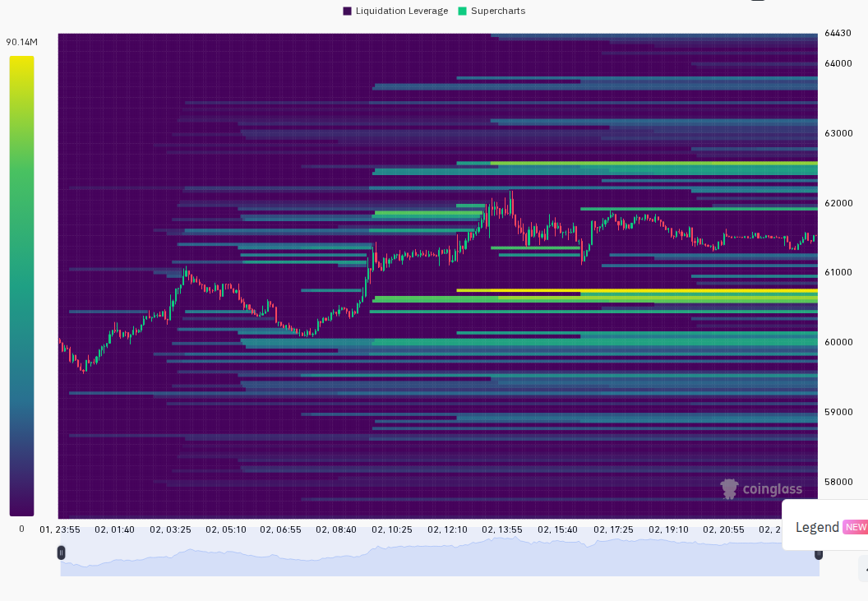
Task: Click the coinglass watermark text
Action: click(x=772, y=489)
